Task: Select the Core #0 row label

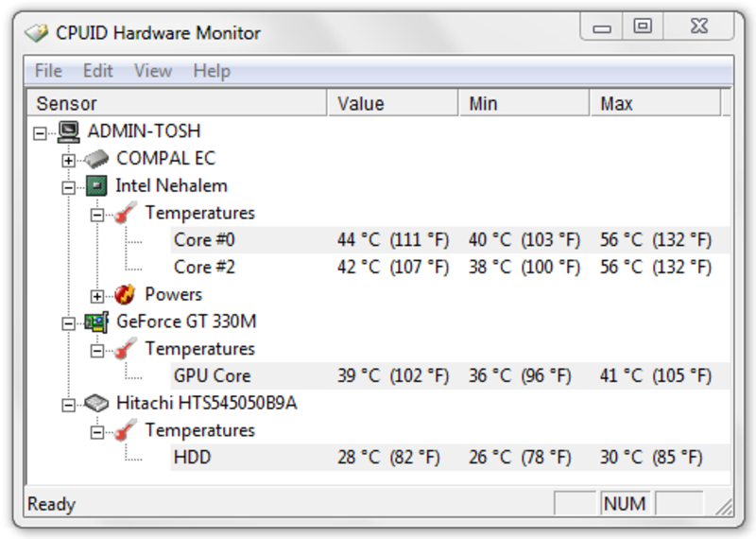Action: point(204,240)
